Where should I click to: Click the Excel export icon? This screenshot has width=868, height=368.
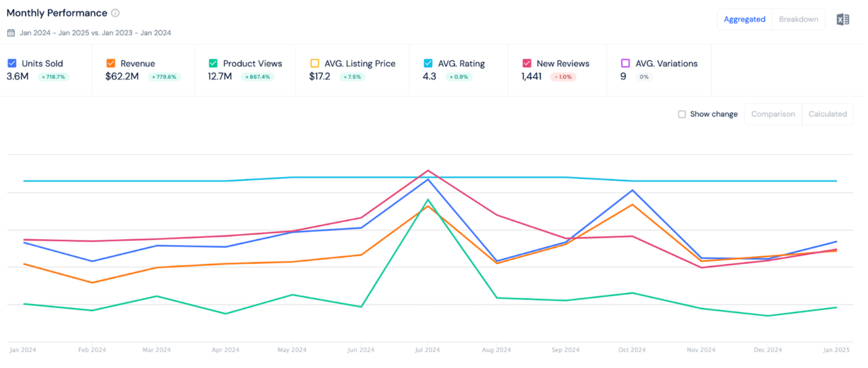(842, 19)
